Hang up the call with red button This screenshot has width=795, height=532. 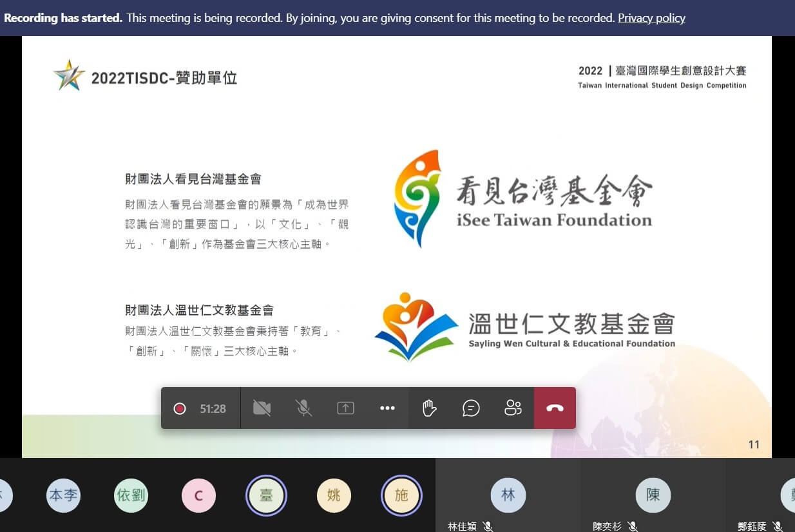555,408
